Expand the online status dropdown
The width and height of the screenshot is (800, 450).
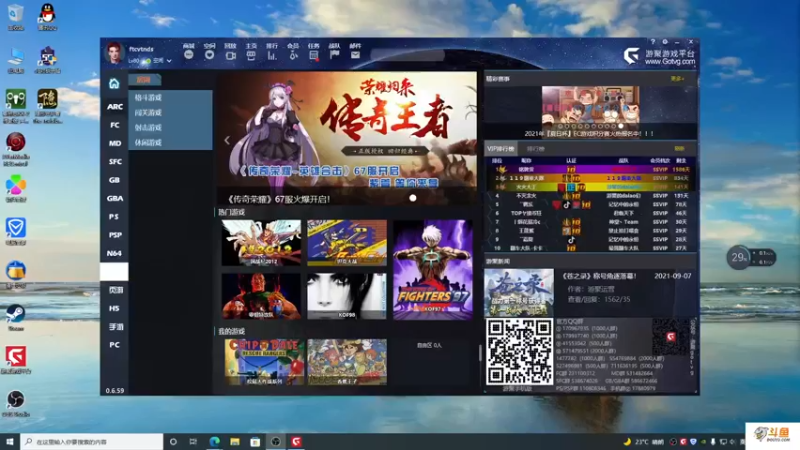pyautogui.click(x=169, y=61)
